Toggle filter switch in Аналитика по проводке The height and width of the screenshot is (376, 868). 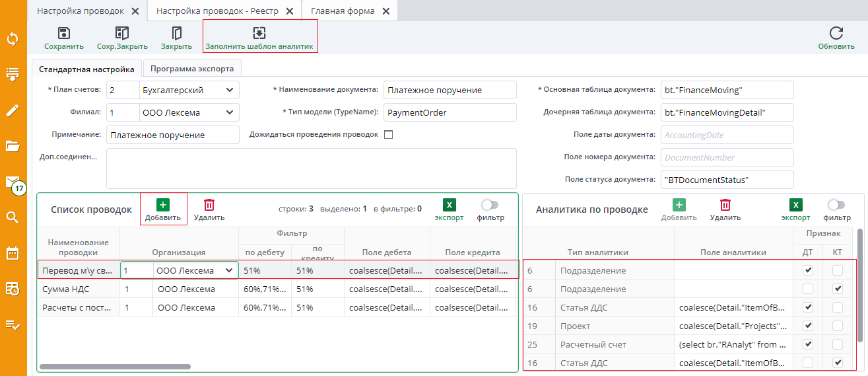(x=836, y=205)
